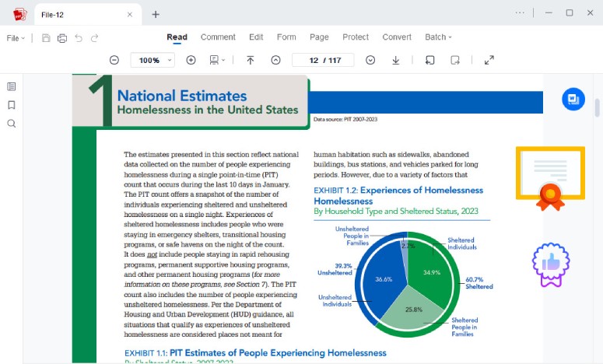Click the zoom in plus icon
The image size is (603, 364).
click(191, 60)
